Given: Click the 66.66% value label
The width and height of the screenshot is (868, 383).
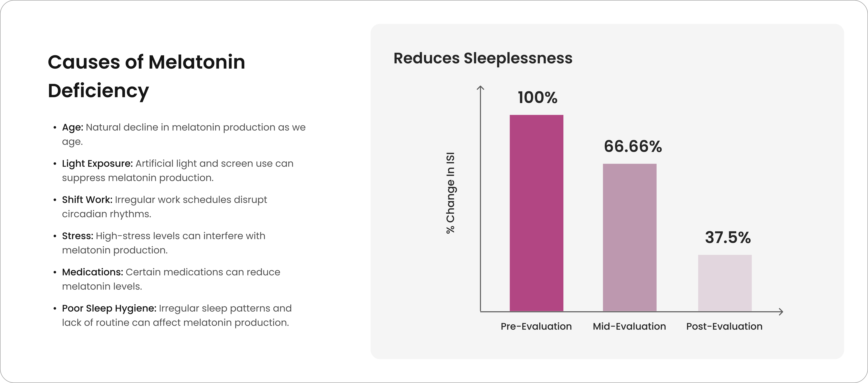Looking at the screenshot, I should [x=632, y=146].
